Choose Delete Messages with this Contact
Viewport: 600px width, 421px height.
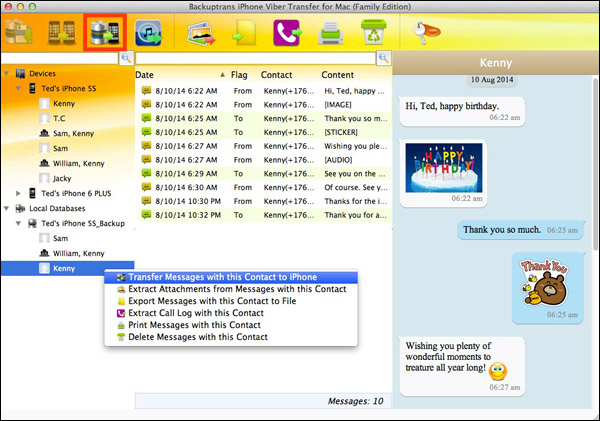tap(231, 337)
